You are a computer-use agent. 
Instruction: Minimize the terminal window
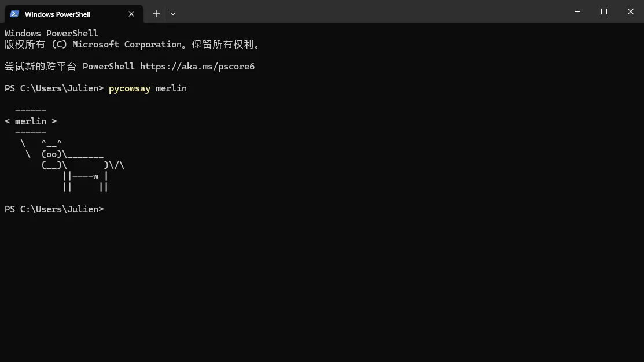click(577, 12)
